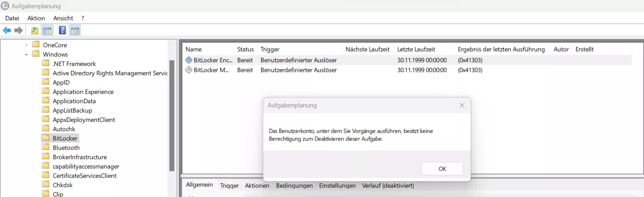
Task: Collapse the Windows tree node
Action: (x=27, y=54)
